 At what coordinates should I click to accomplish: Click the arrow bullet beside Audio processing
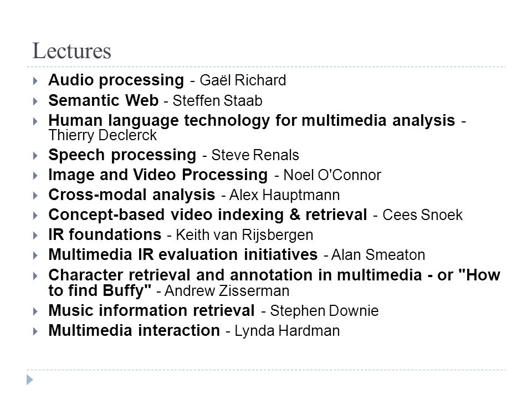[x=35, y=81]
